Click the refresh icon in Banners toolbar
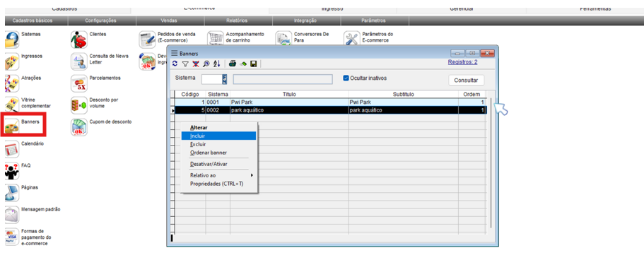 coord(175,64)
